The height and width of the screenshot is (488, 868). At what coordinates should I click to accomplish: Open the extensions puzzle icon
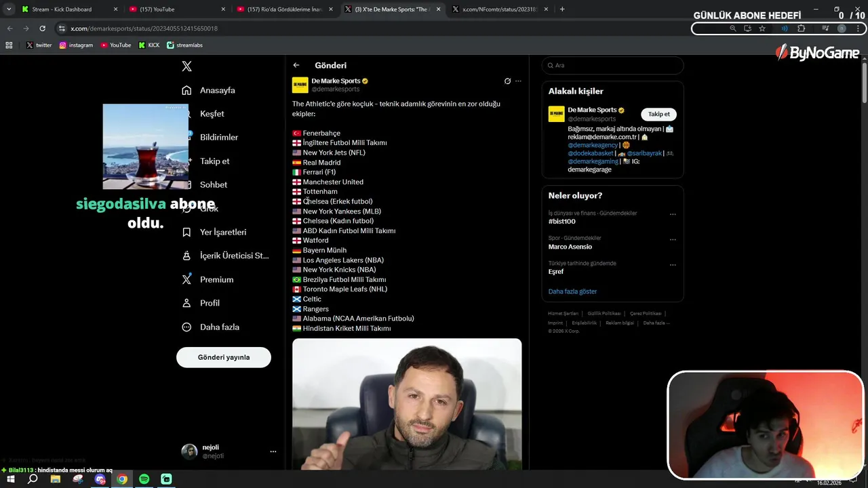coord(801,28)
